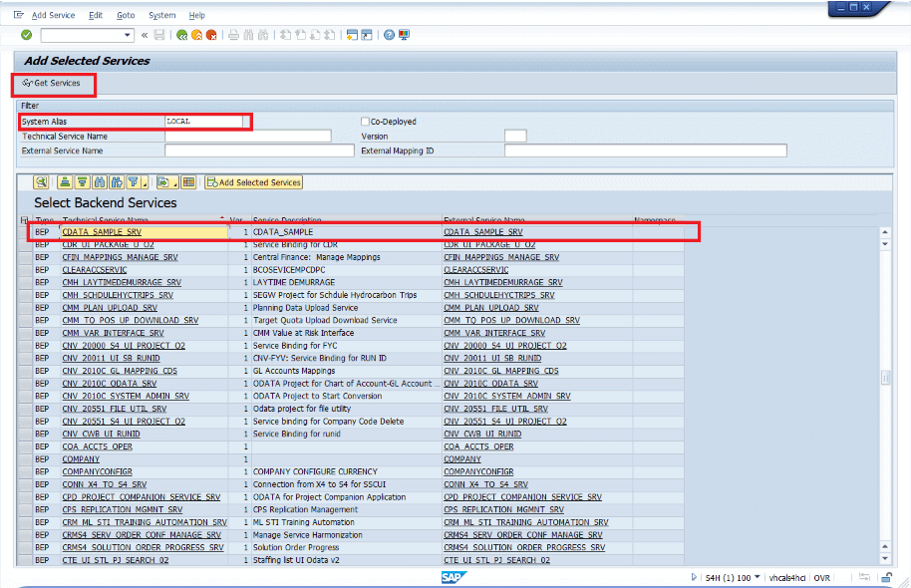Open the Goto menu
Image resolution: width=911 pixels, height=588 pixels.
(126, 15)
